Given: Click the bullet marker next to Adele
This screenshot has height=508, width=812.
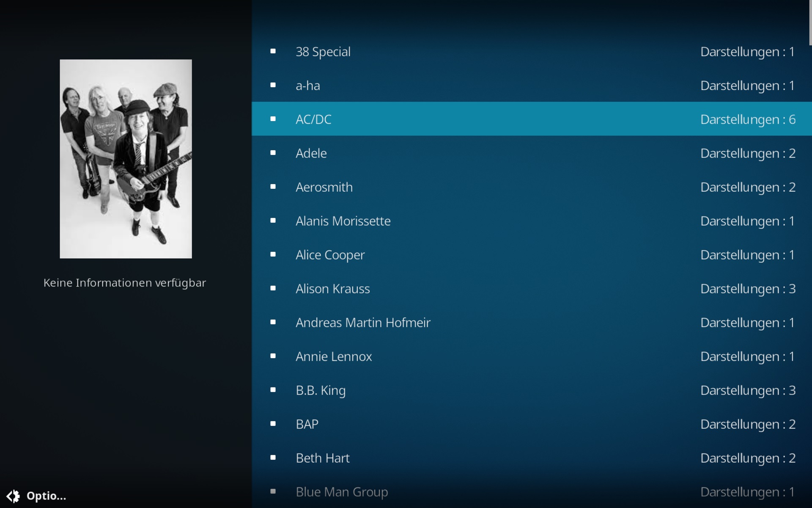Looking at the screenshot, I should pos(273,153).
